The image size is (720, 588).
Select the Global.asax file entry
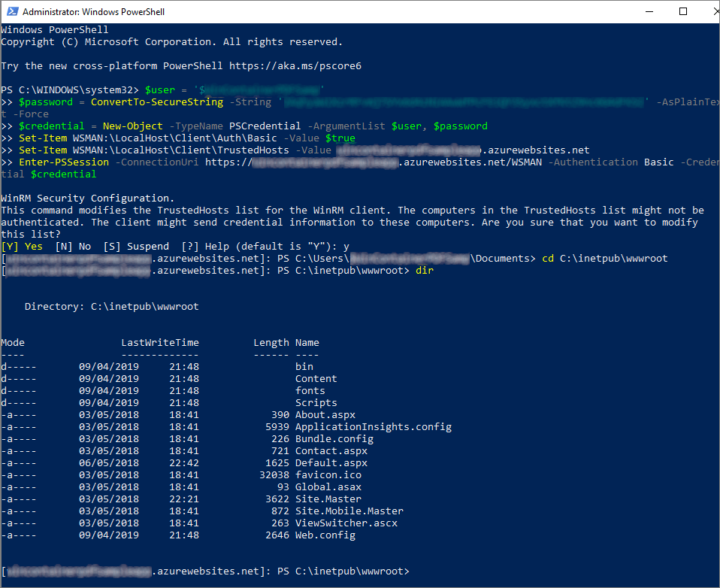point(328,486)
